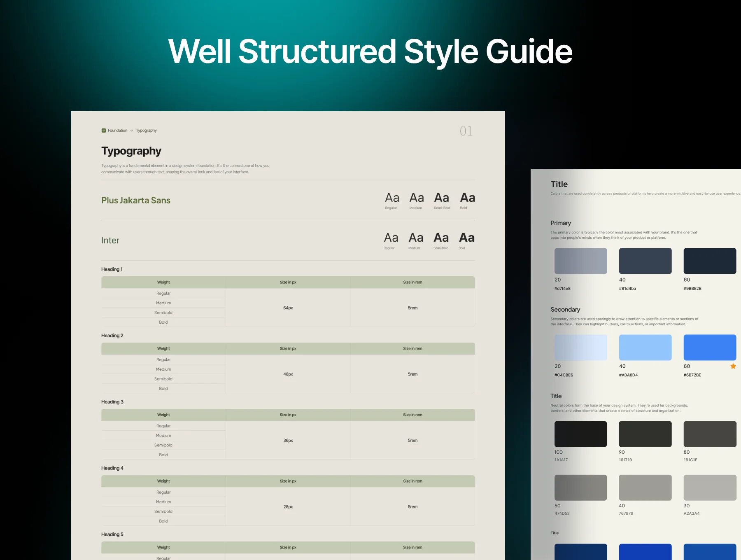
Task: Select the Inter Semi-Bold Aa sample
Action: 441,238
